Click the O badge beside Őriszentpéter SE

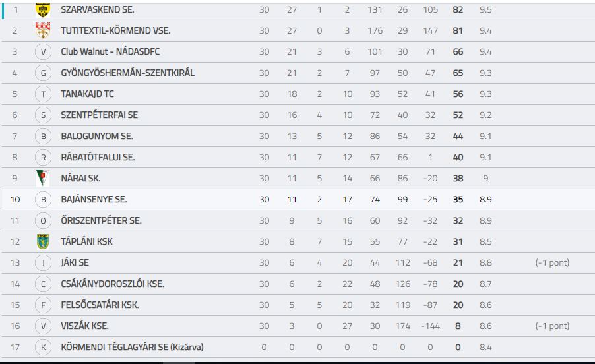pos(43,220)
